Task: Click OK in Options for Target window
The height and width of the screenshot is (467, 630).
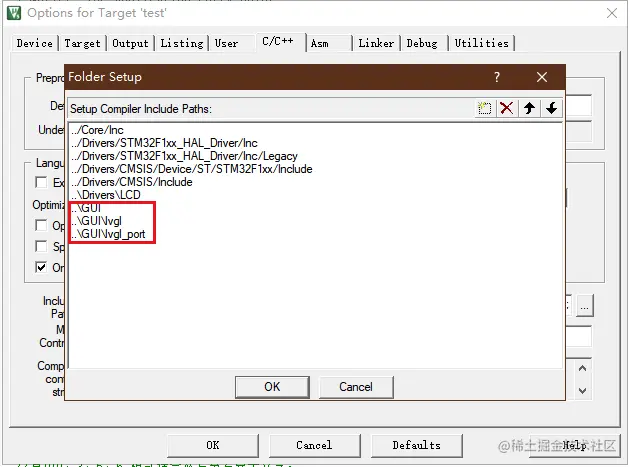Action: tap(213, 445)
